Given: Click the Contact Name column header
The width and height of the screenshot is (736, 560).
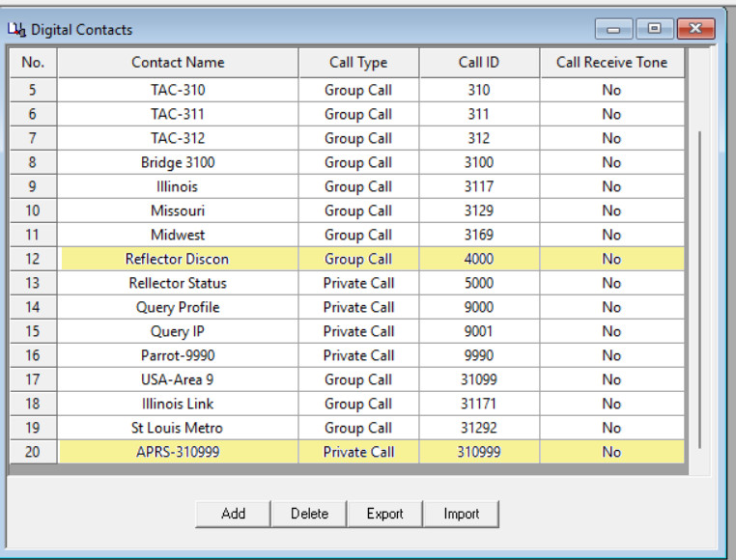Looking at the screenshot, I should (178, 63).
